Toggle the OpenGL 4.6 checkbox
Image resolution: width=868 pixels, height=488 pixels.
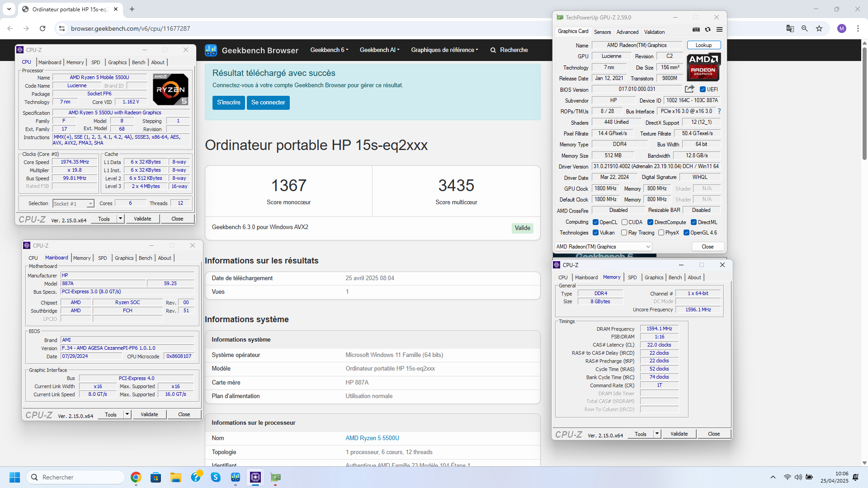point(686,233)
